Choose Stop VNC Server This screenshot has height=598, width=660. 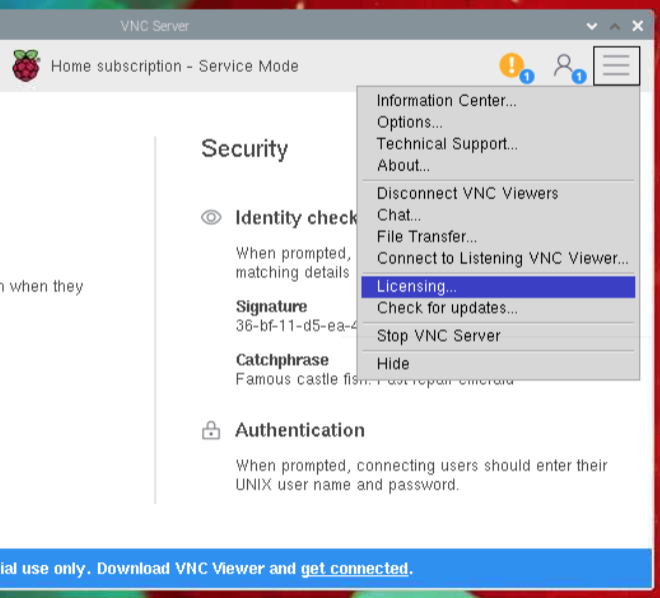[498, 336]
